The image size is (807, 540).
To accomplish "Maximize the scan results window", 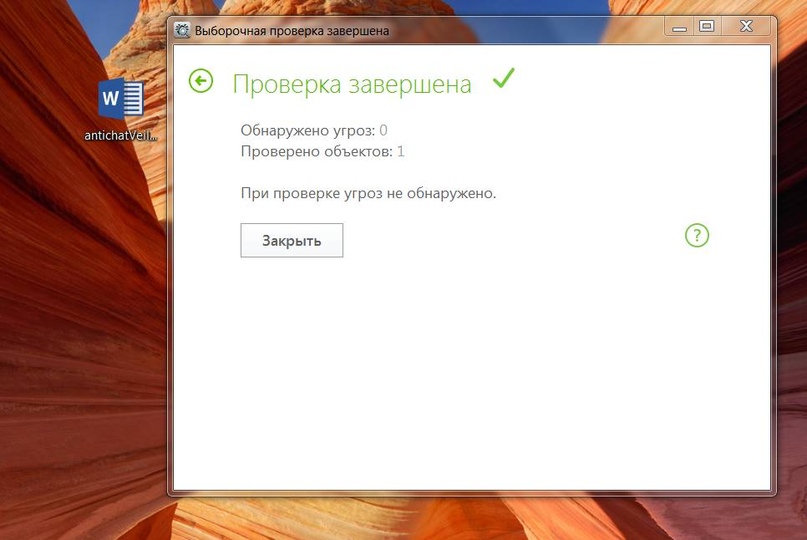I will tap(707, 27).
